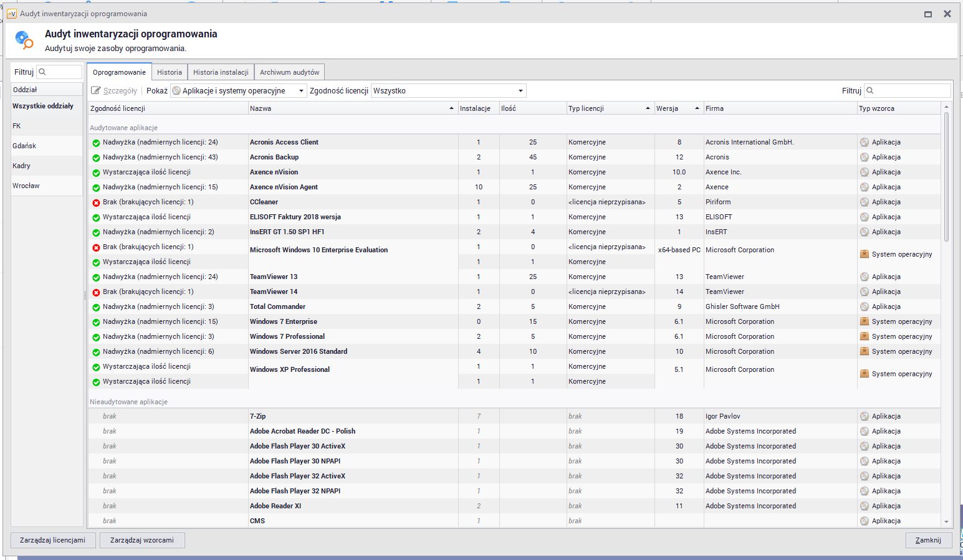Click the operating system icon for Windows Server 2016 Standard
This screenshot has height=560, width=963.
click(865, 351)
